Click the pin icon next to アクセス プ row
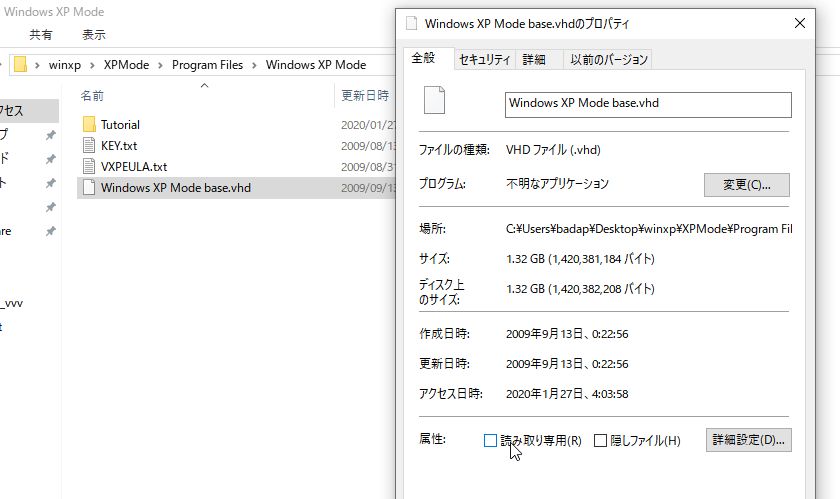The width and height of the screenshot is (840, 499). [x=50, y=135]
